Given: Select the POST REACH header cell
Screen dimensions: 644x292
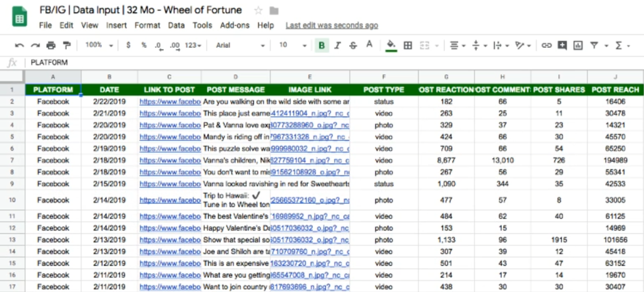Looking at the screenshot, I should point(616,89).
